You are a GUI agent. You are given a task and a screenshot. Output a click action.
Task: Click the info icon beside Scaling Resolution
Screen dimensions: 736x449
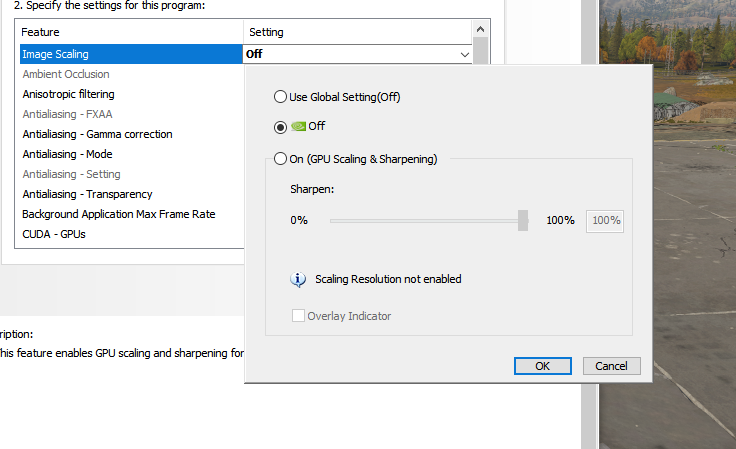(297, 280)
